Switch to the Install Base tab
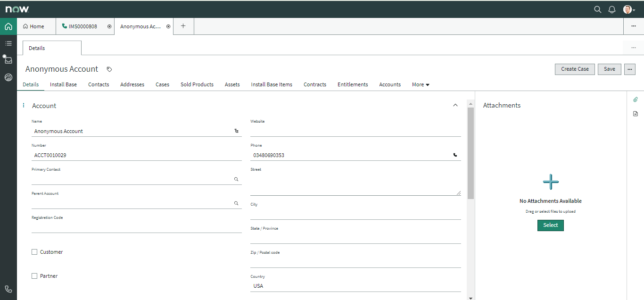 (x=63, y=84)
